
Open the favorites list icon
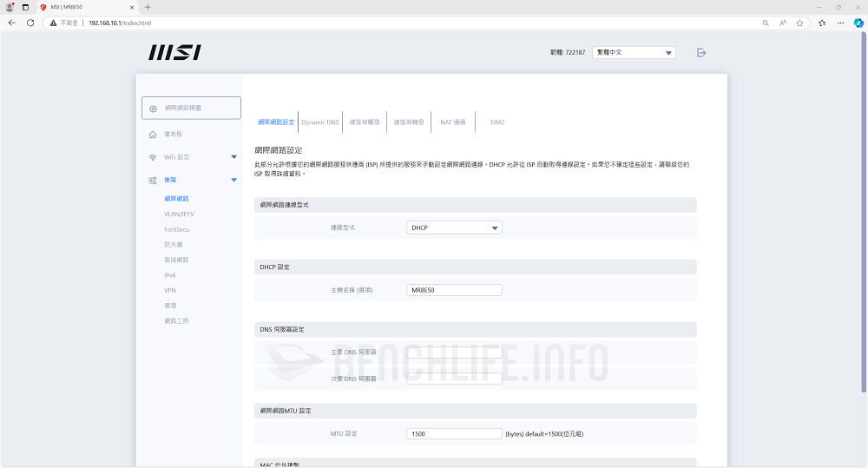pyautogui.click(x=822, y=23)
